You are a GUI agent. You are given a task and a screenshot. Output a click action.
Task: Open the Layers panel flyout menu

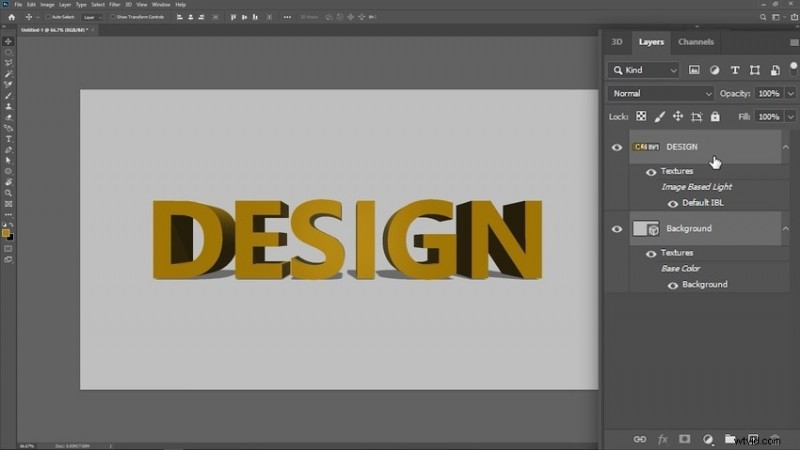[794, 42]
